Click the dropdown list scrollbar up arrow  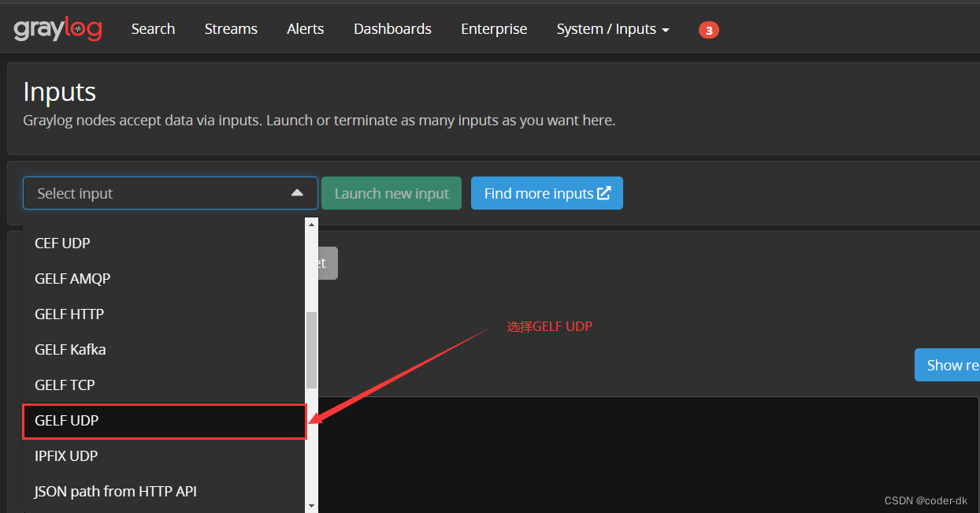pos(311,225)
